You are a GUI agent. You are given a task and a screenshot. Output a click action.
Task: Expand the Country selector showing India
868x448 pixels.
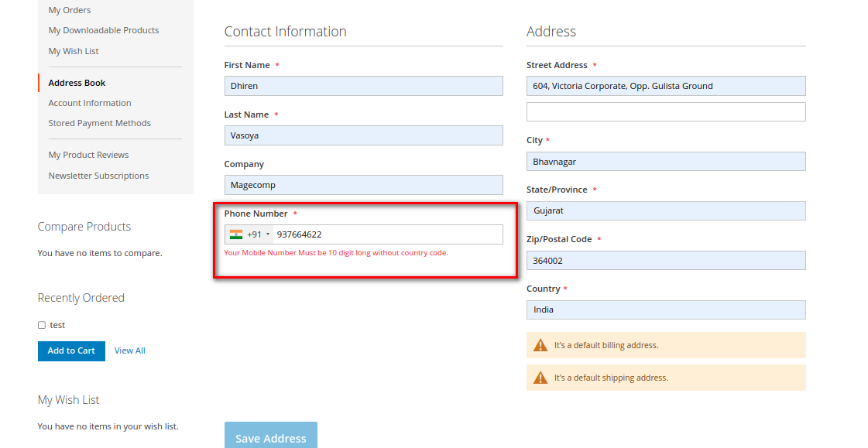point(665,309)
